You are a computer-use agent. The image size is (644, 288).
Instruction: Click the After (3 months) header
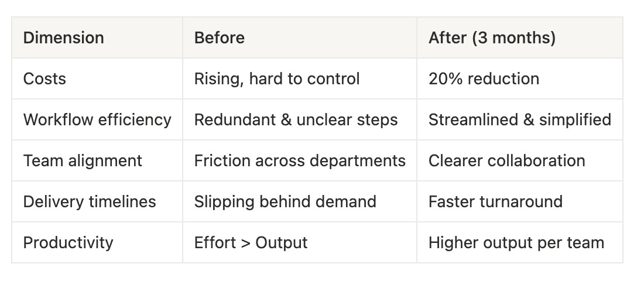tap(492, 38)
